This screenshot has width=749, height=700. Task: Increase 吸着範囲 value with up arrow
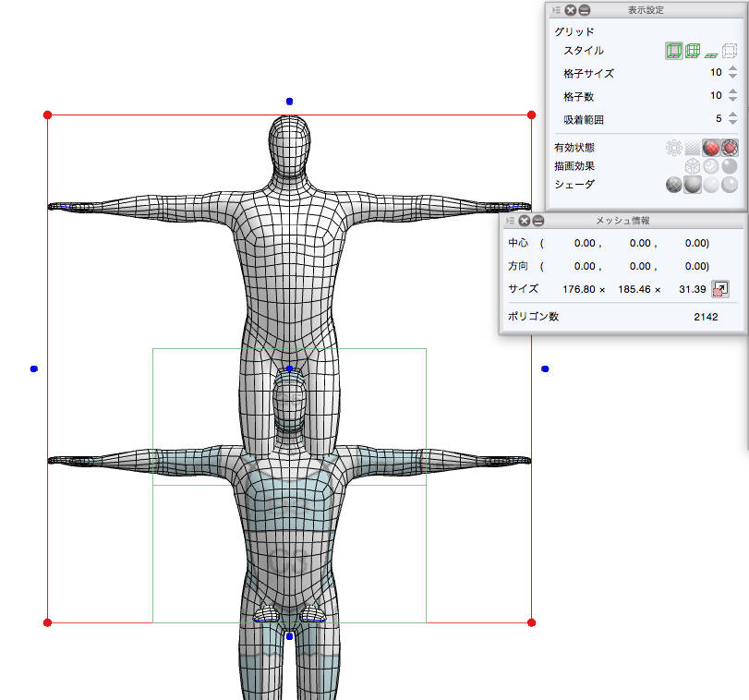point(732,115)
